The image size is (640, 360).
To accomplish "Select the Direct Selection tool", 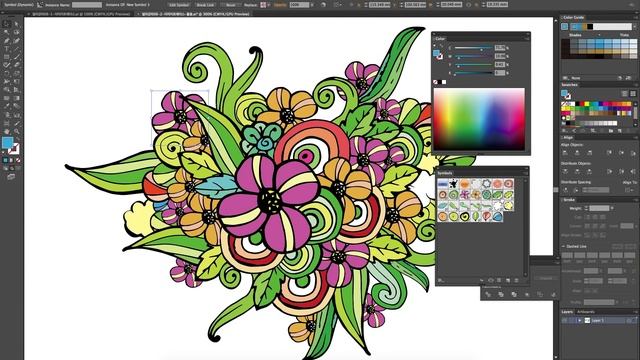I will (17, 24).
